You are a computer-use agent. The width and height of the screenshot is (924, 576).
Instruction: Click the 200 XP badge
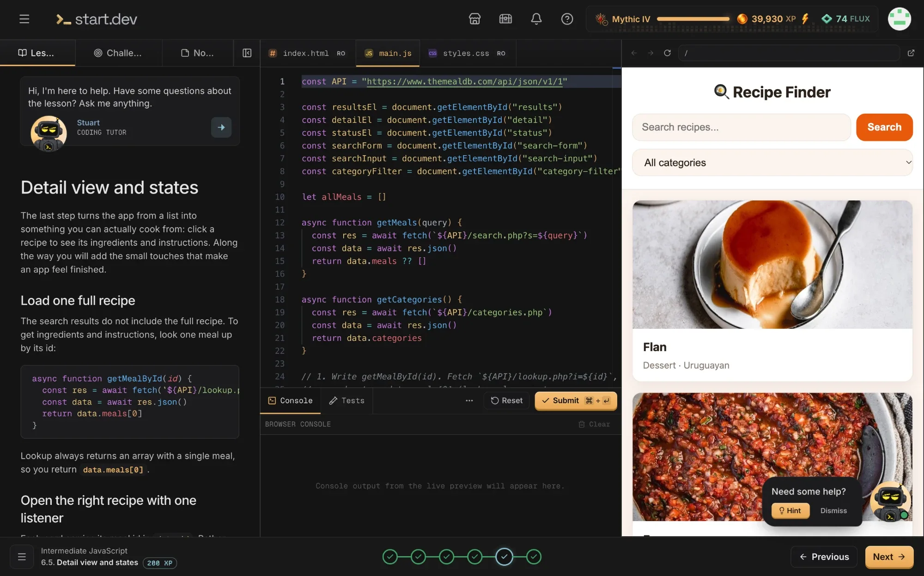click(x=159, y=563)
